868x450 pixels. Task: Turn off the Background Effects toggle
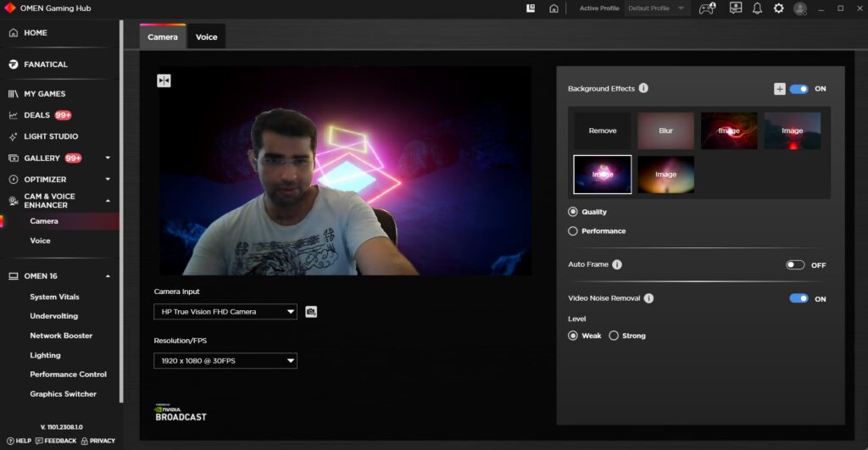click(x=798, y=89)
